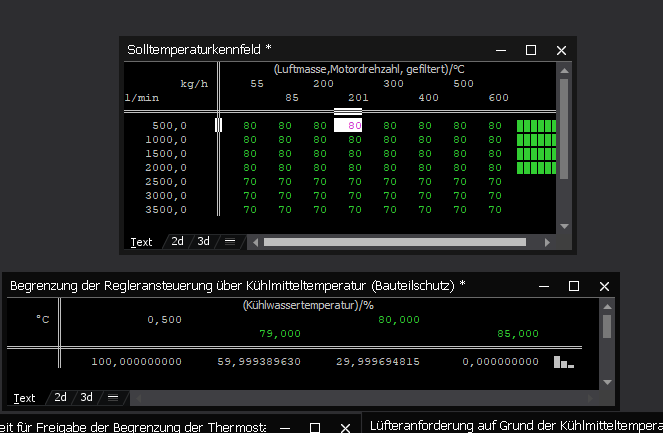This screenshot has height=433, width=663.
Task: Maximize the Solltemperaturkennfeld window
Action: click(531, 50)
